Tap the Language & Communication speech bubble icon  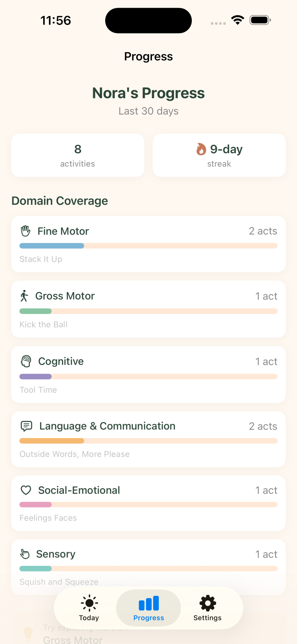[x=26, y=426]
